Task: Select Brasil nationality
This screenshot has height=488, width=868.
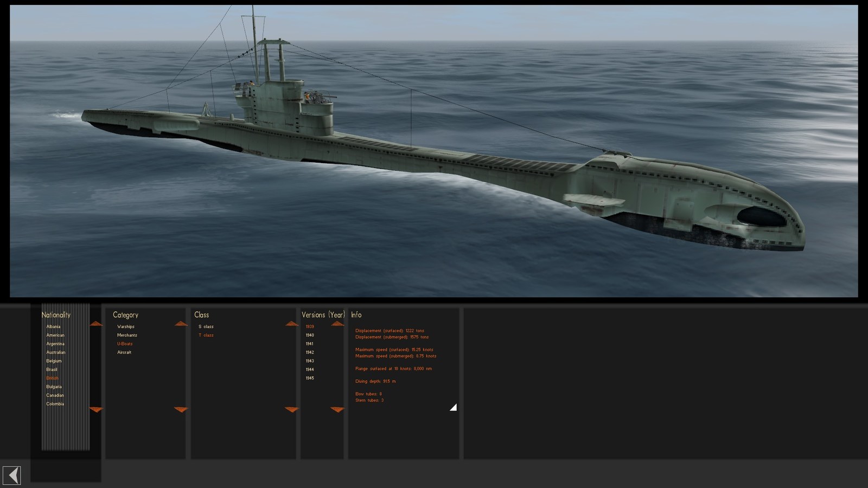Action: tap(52, 370)
